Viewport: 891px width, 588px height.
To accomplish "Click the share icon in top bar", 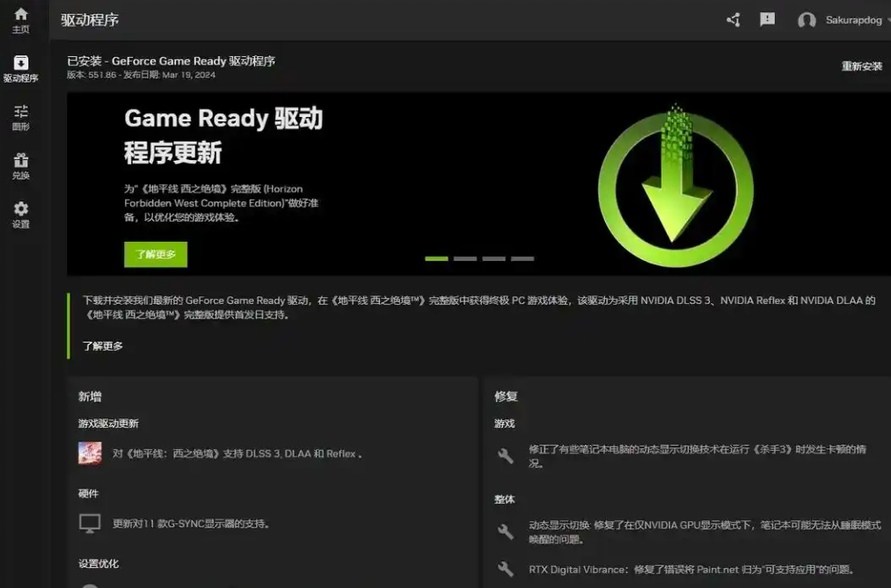I will (x=733, y=20).
